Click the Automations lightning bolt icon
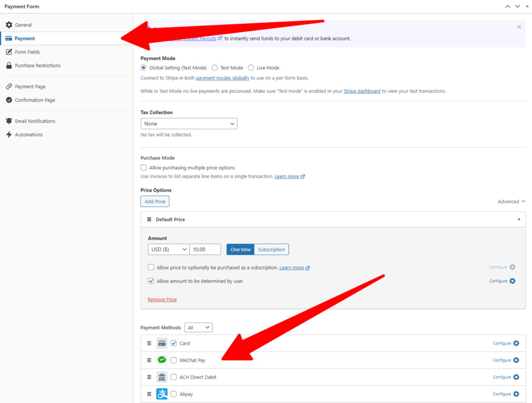Viewport: 532px width, 403px height. pos(9,135)
